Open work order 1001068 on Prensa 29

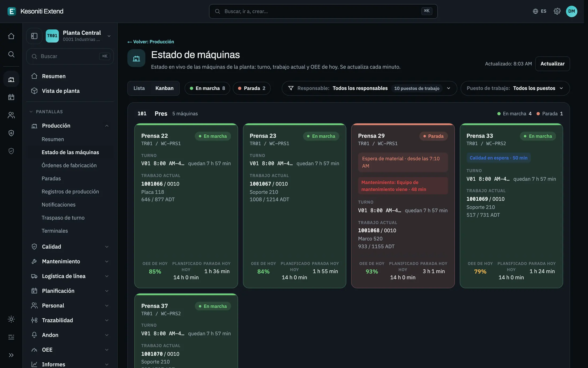[369, 230]
